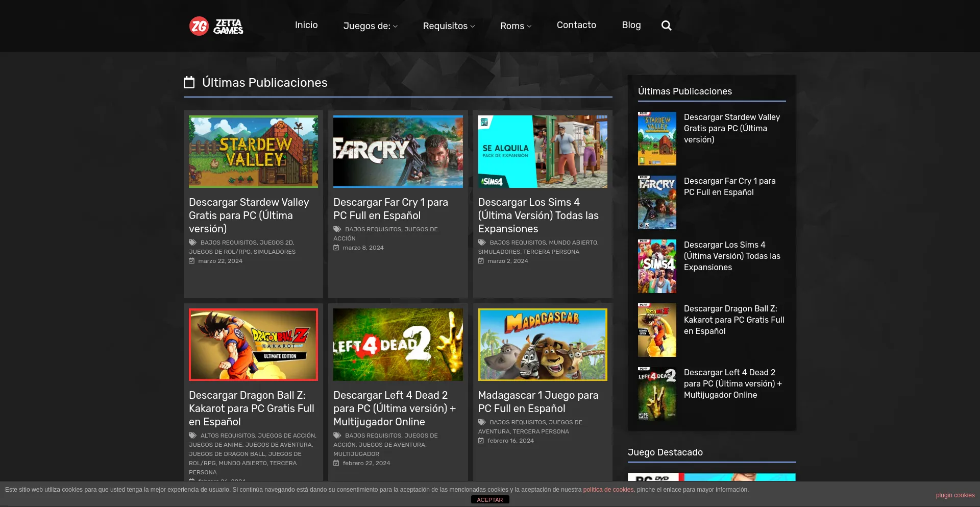Open 'Descargar Stardew Valley Gratis' card title
This screenshot has height=507, width=980.
click(x=249, y=215)
